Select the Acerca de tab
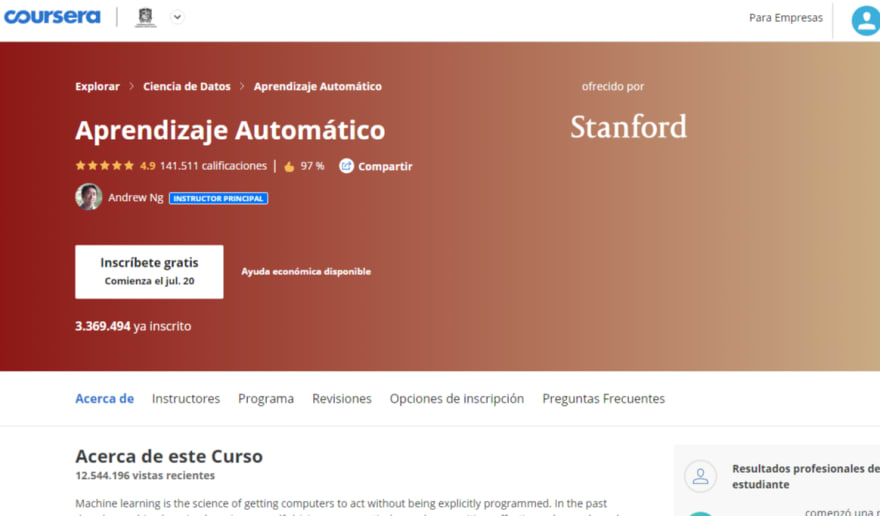 point(104,399)
